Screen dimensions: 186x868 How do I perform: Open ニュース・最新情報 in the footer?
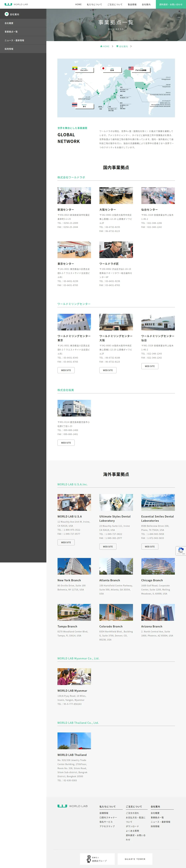(160, 822)
